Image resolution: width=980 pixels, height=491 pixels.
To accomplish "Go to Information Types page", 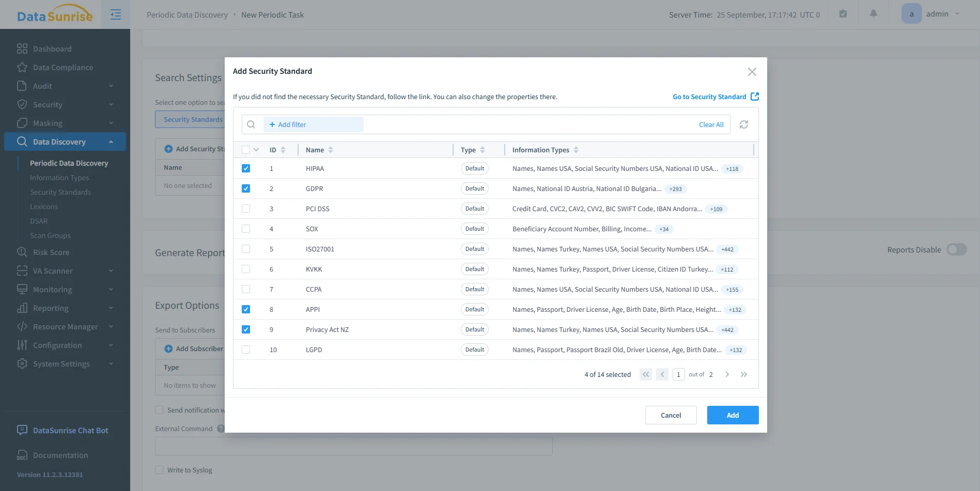I will (59, 177).
